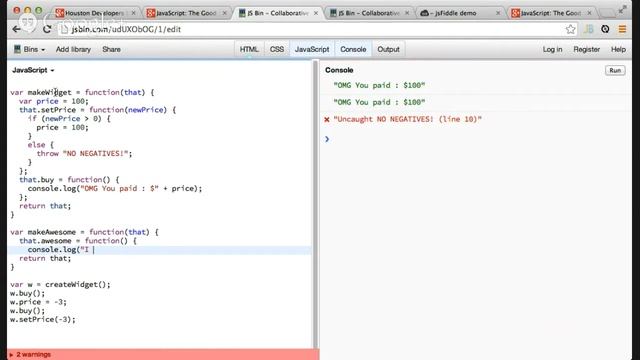Click Share in JS Bin toolbar
The image size is (640, 360).
111,49
